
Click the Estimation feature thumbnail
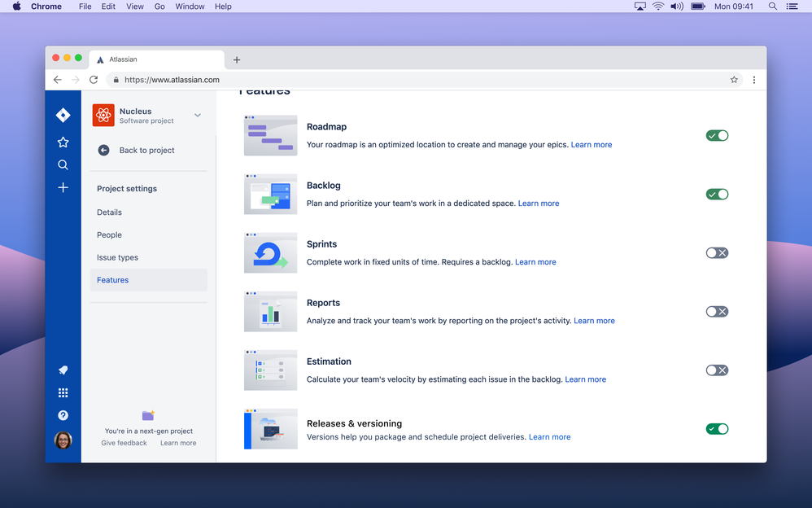(x=270, y=370)
